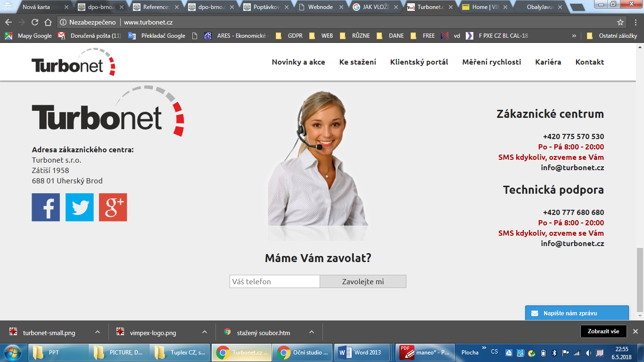Screen dimensions: 644x362
Task: Open the Kariéra menu item
Action: (x=548, y=62)
